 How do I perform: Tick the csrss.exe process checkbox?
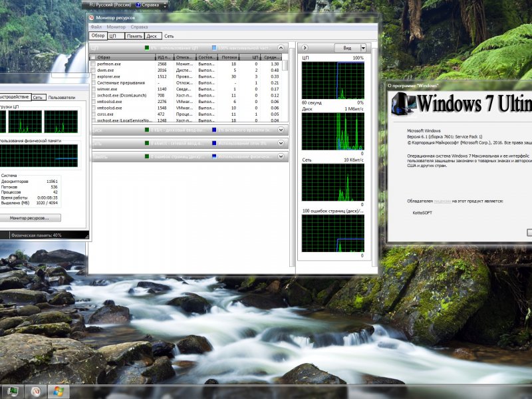click(93, 114)
